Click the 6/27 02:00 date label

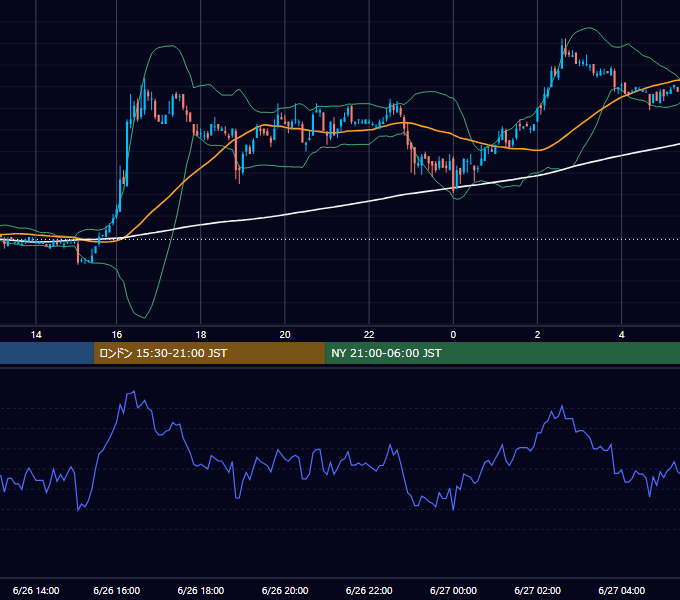tap(537, 590)
